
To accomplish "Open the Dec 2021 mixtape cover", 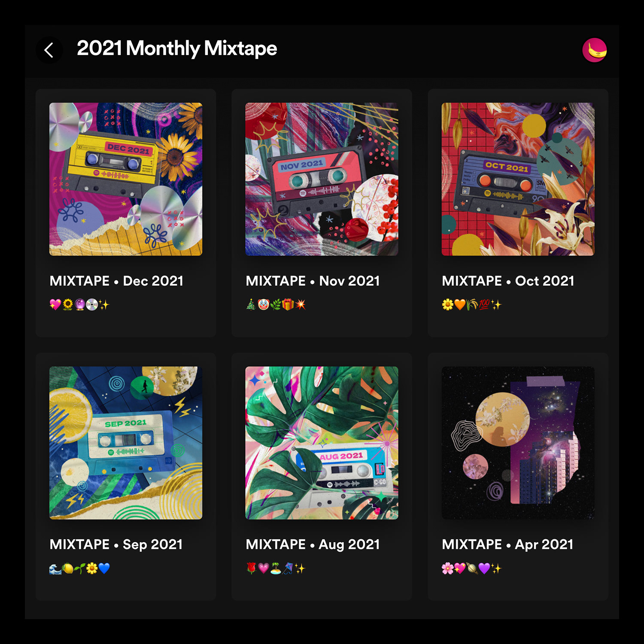I will (126, 179).
